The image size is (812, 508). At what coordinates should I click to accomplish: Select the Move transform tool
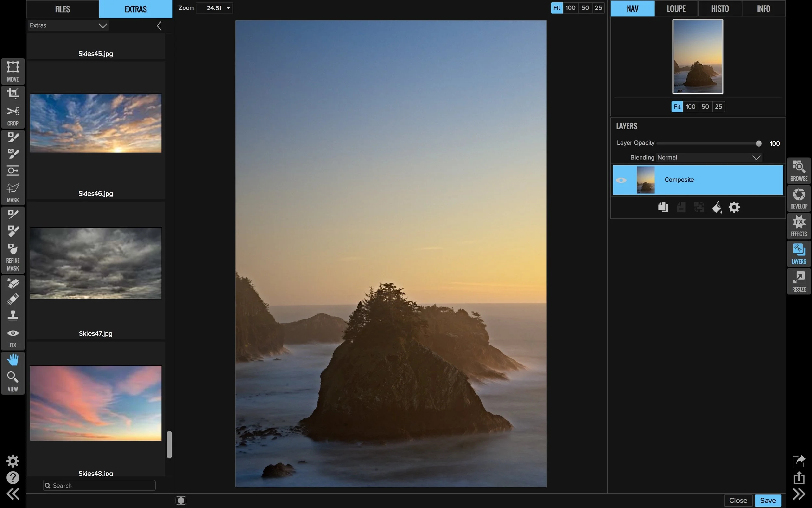(x=13, y=68)
